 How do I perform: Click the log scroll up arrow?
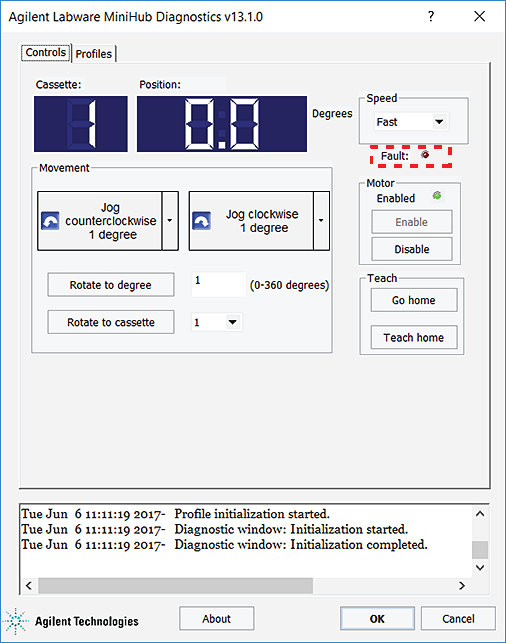480,514
